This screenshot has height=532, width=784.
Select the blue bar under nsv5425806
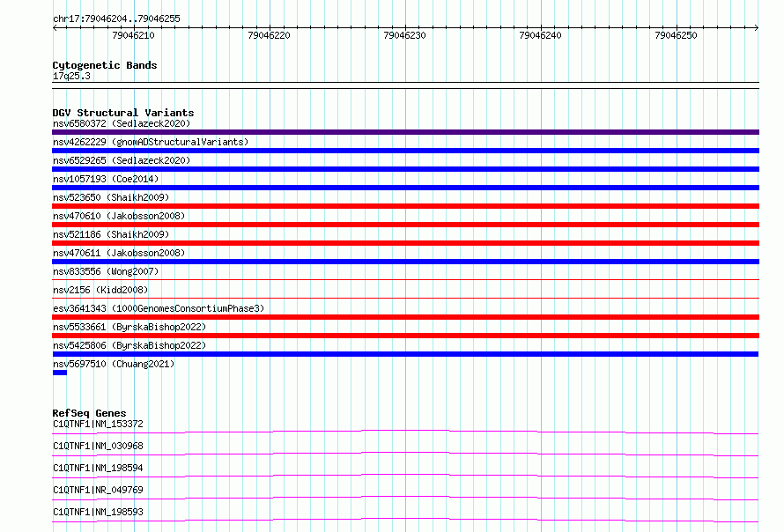point(405,354)
